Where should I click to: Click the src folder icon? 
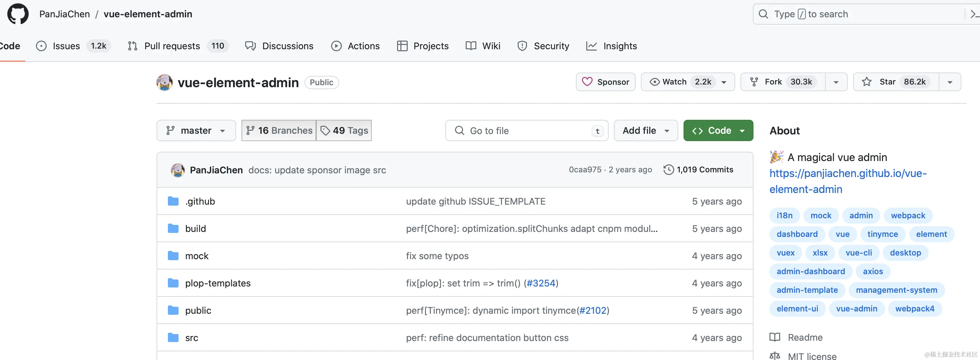tap(173, 338)
